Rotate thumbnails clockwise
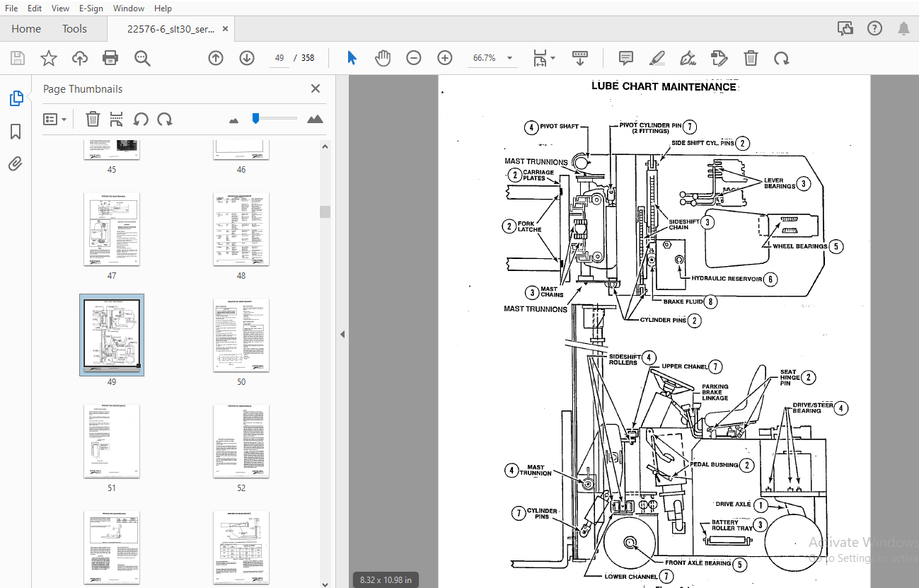 pyautogui.click(x=165, y=119)
